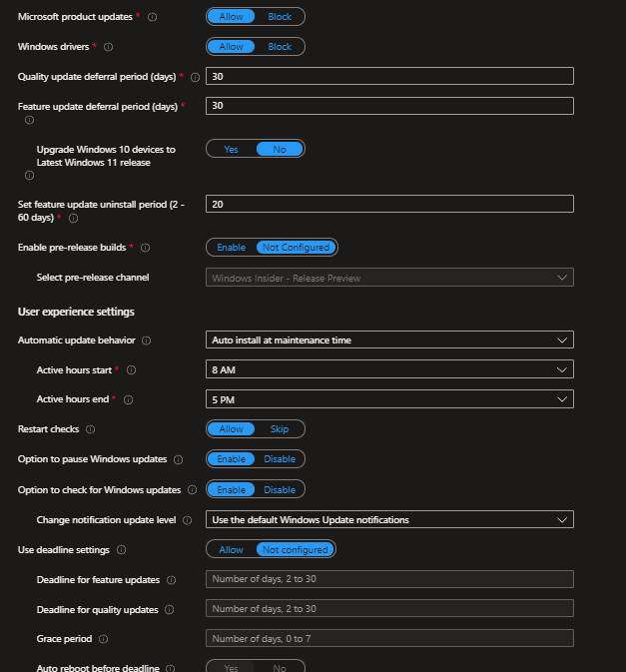626x672 pixels.
Task: Open Active hours start dropdown
Action: (x=389, y=370)
